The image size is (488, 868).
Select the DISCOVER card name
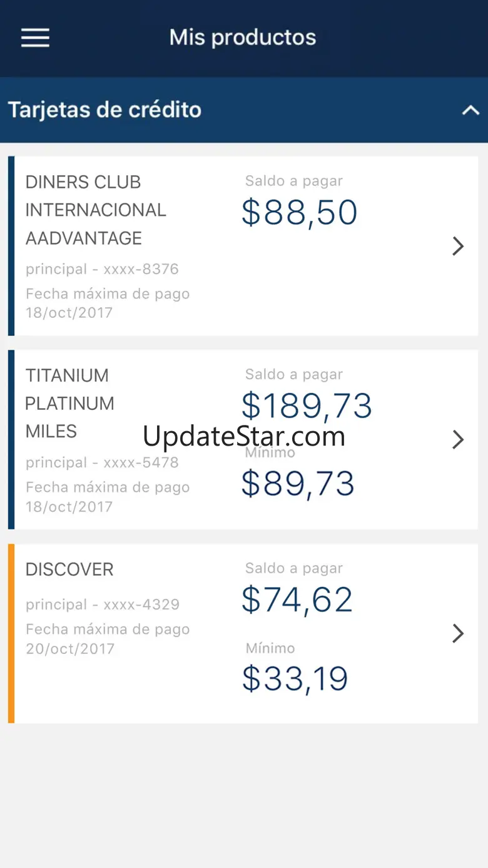tap(69, 569)
